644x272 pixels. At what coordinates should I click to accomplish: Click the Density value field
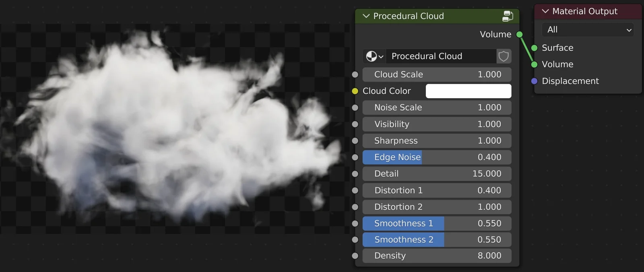click(x=437, y=256)
